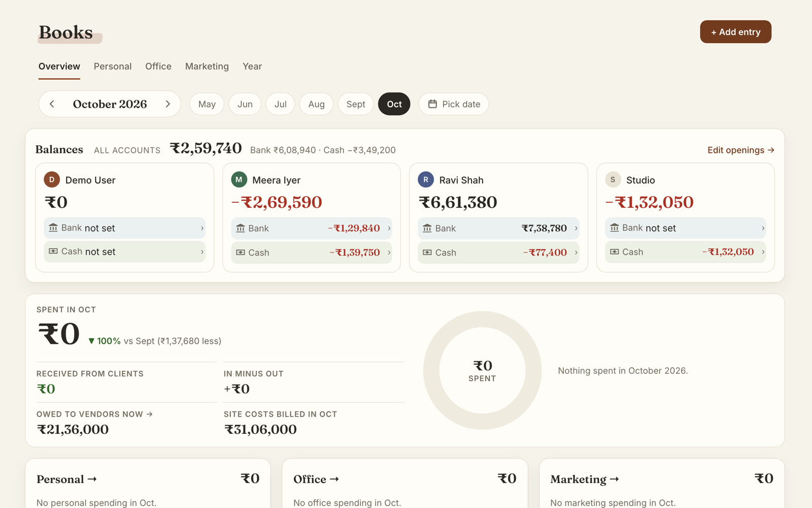Open the Marketing spending card heading
This screenshot has height=508, width=812.
pos(585,480)
